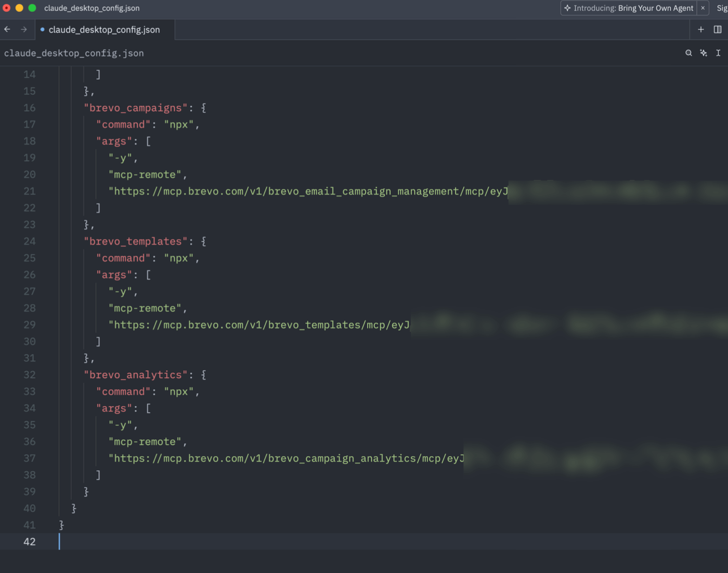Click the closing brace on line 41
The image size is (728, 573).
pos(61,525)
